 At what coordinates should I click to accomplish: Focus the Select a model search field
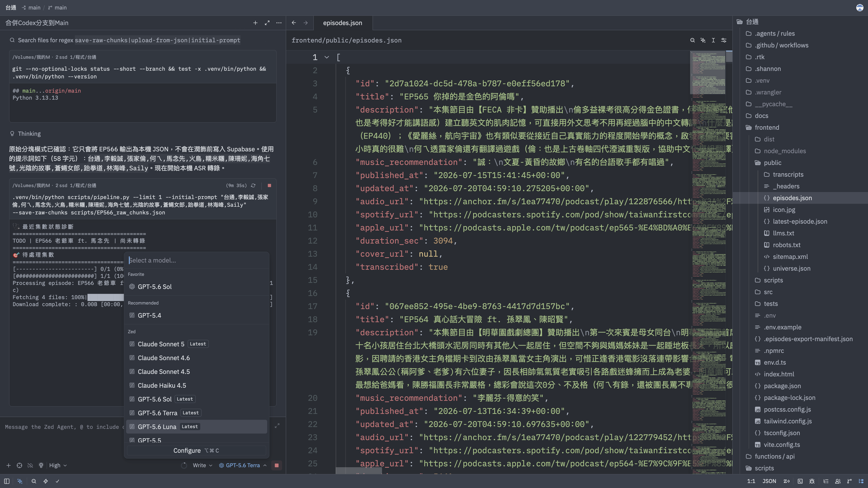[196, 260]
